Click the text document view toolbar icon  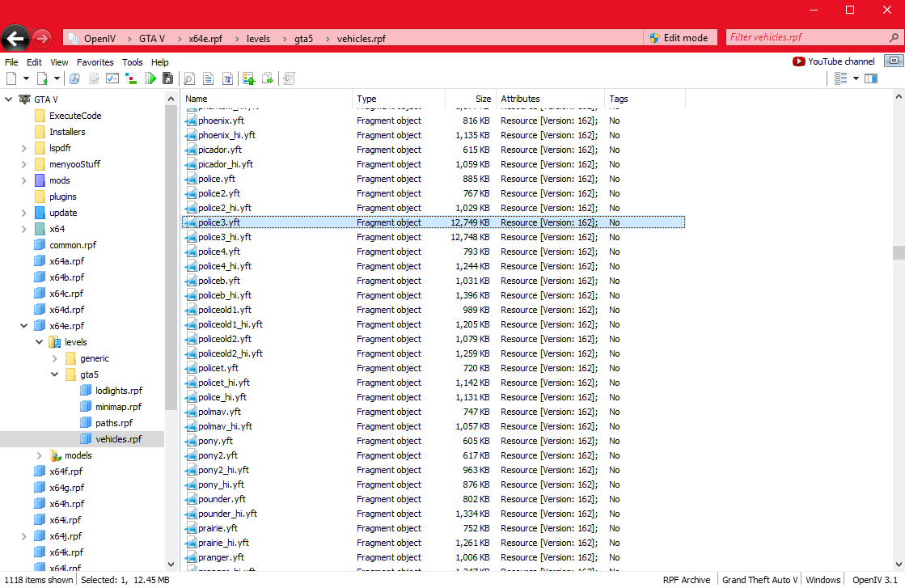[x=209, y=78]
